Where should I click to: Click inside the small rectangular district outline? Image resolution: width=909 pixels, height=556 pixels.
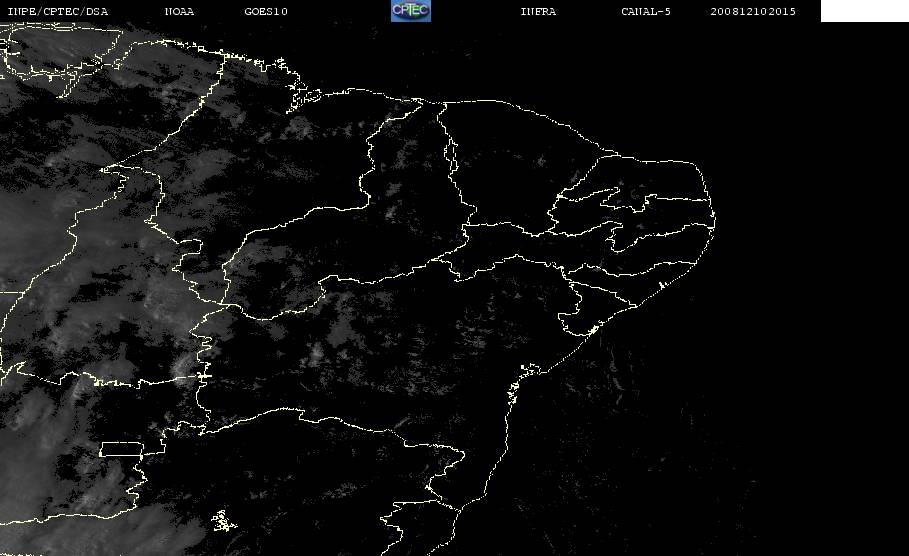pyautogui.click(x=121, y=449)
